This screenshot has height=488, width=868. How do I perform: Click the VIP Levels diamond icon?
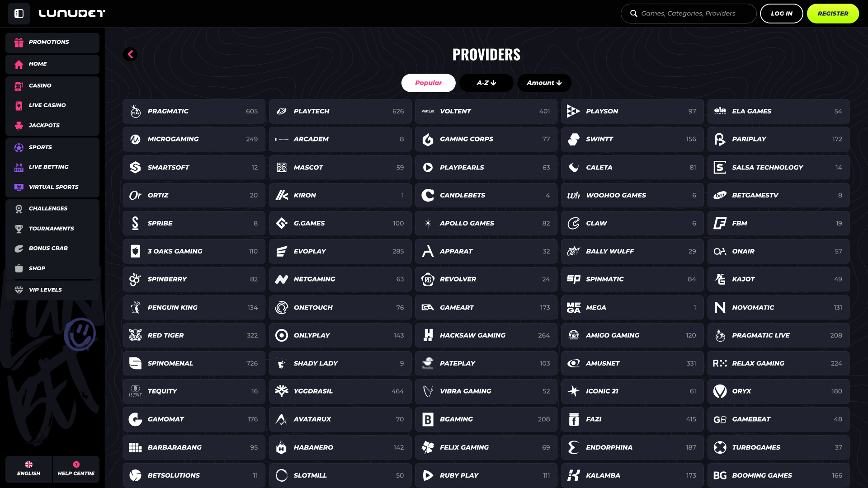pos(19,290)
